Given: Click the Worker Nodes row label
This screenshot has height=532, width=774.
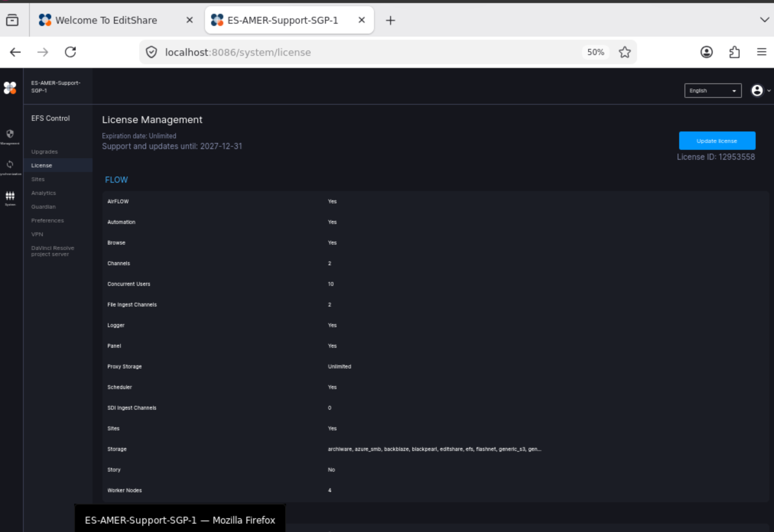Looking at the screenshot, I should (124, 490).
